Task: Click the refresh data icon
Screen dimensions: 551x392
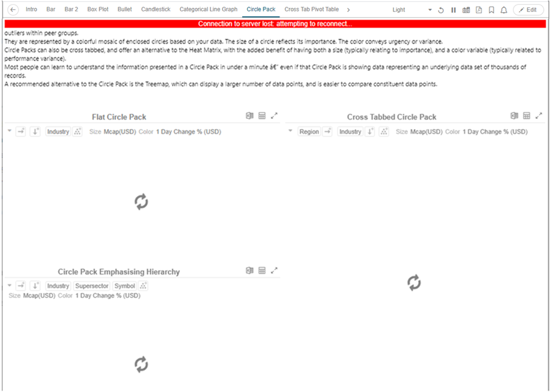Action: coord(441,10)
